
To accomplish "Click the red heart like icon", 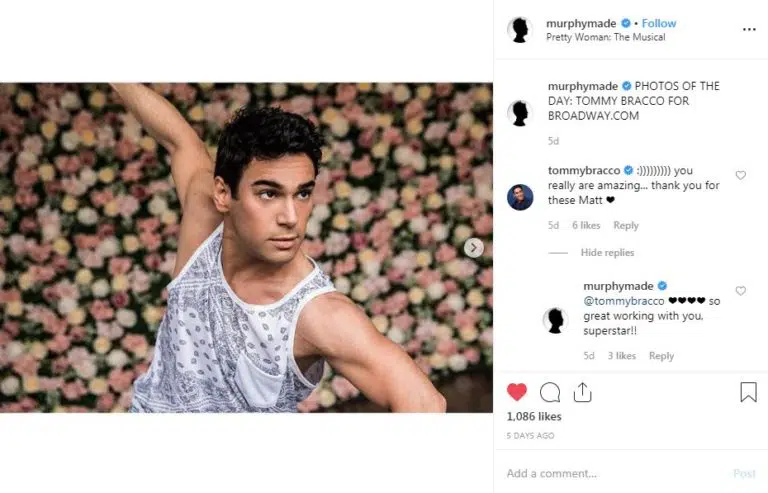I will click(517, 392).
